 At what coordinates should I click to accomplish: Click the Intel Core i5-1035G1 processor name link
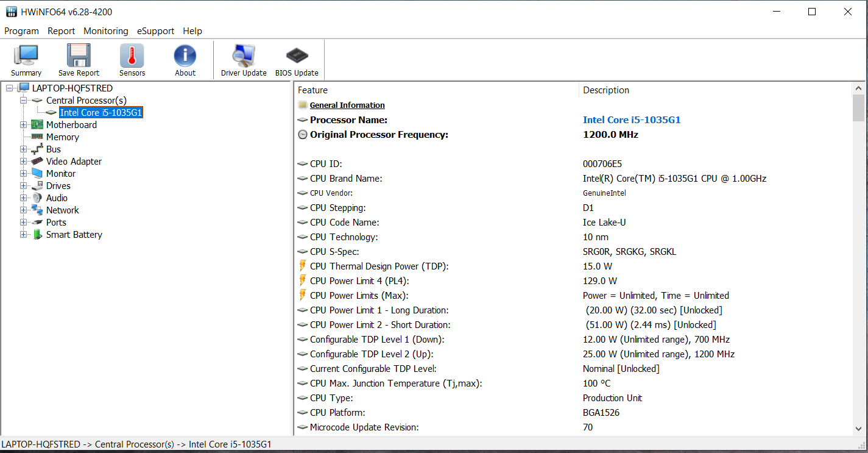631,120
